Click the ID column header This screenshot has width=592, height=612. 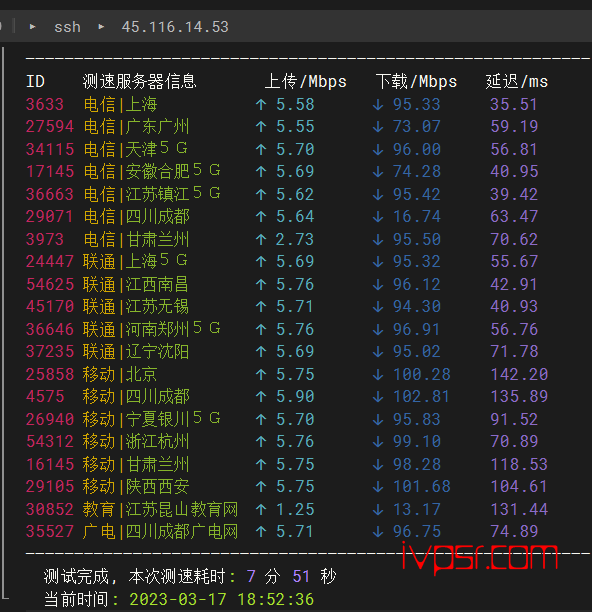point(35,82)
